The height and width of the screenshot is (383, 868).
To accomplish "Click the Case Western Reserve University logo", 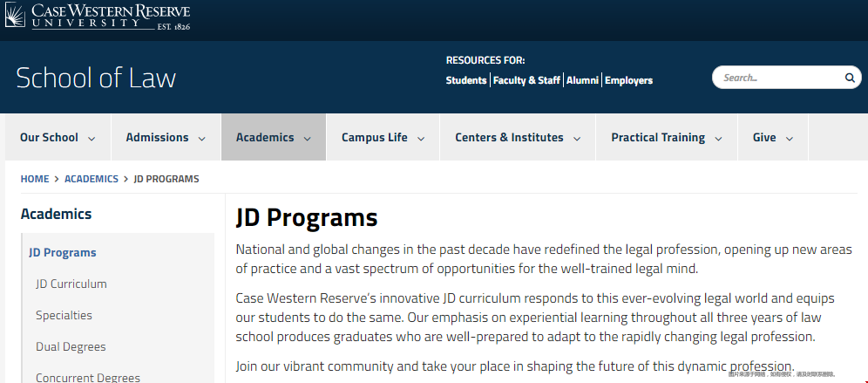I will coord(98,17).
